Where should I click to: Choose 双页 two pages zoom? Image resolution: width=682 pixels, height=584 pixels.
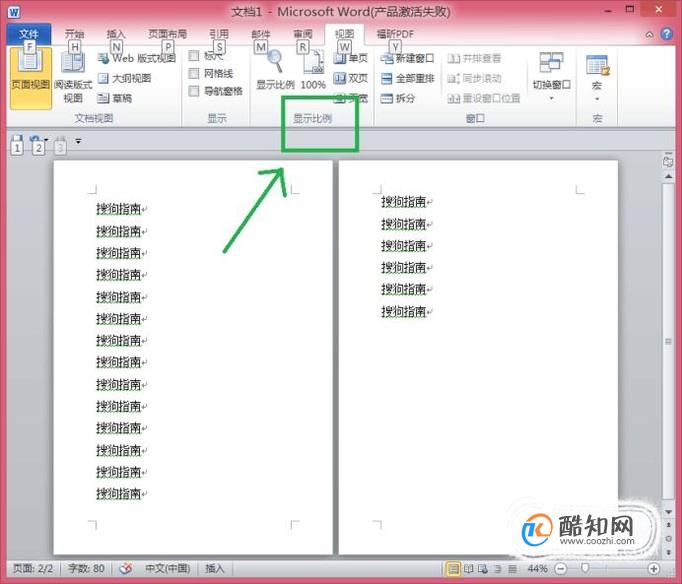tap(351, 78)
